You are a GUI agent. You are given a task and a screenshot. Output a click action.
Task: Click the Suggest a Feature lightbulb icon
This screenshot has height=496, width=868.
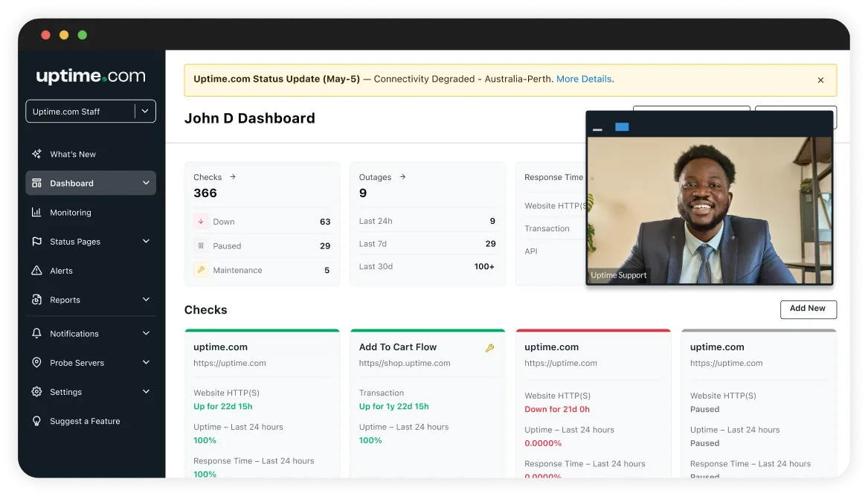click(x=37, y=421)
